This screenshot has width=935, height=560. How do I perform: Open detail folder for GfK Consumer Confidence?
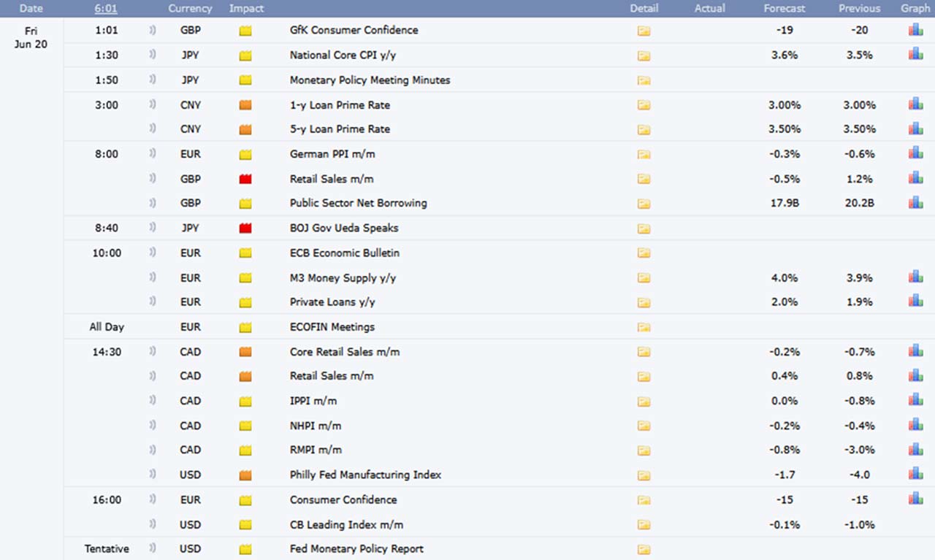click(x=644, y=31)
